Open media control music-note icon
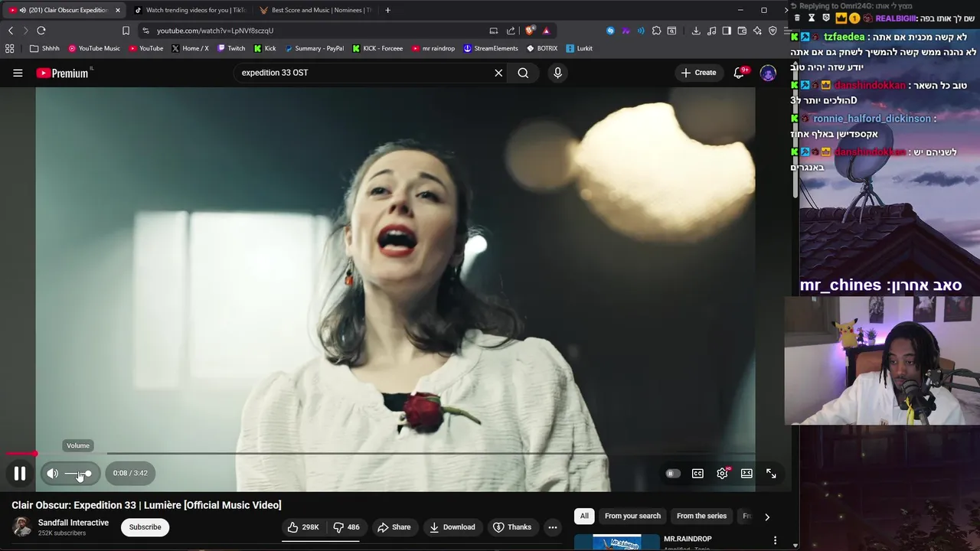This screenshot has width=980, height=551. click(x=712, y=31)
